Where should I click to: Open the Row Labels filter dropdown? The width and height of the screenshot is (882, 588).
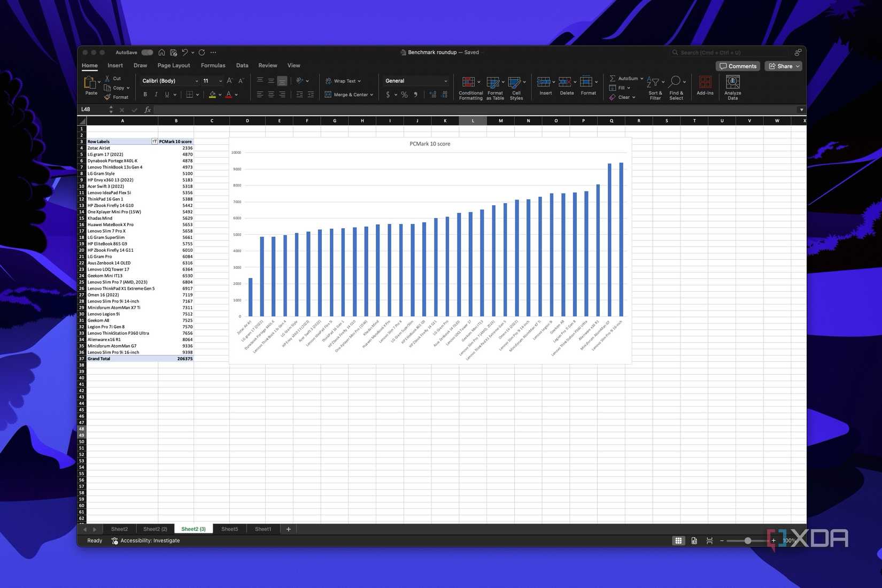point(154,142)
